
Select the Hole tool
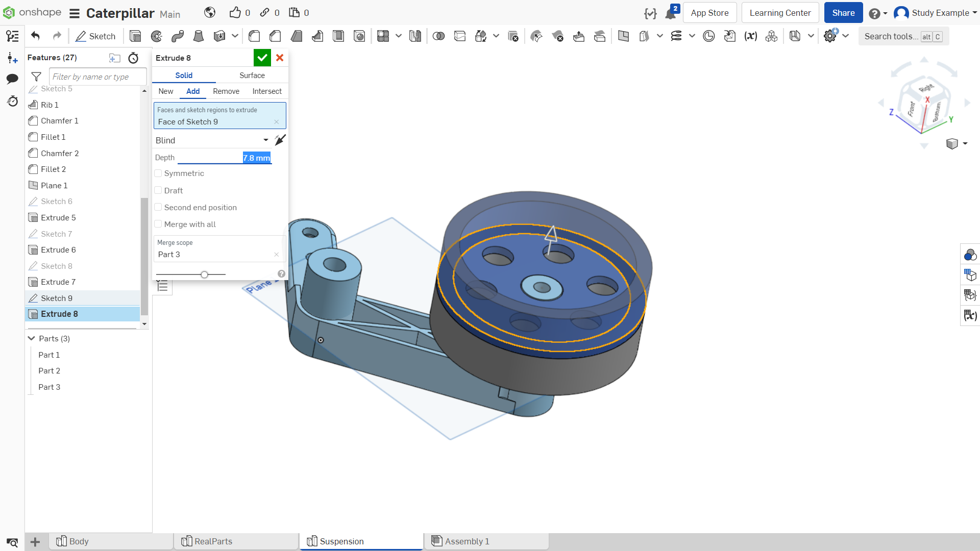[x=360, y=36]
